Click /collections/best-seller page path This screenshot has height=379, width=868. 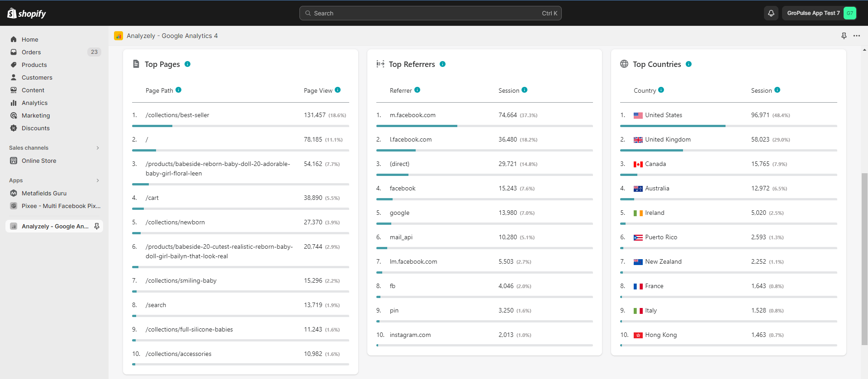click(x=177, y=115)
